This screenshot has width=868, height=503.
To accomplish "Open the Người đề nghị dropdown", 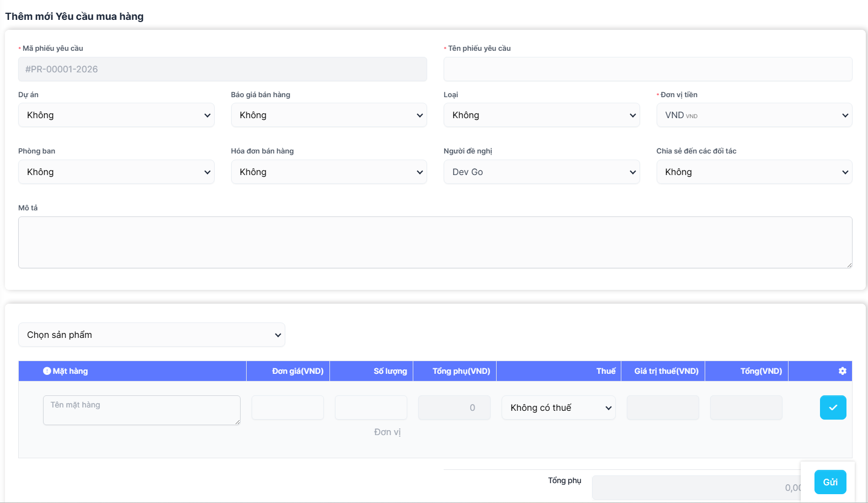I will pos(541,172).
